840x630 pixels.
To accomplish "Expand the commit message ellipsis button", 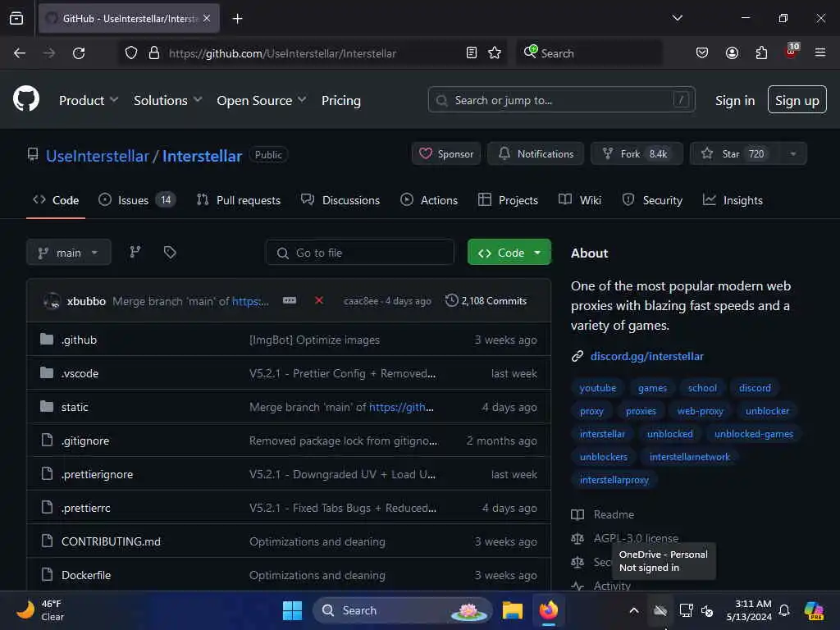I will coord(290,300).
